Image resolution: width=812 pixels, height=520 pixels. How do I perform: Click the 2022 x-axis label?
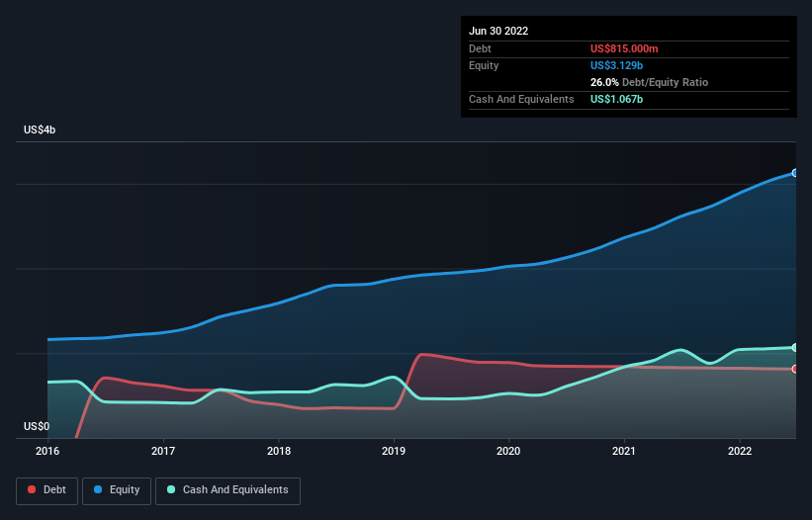(x=740, y=451)
